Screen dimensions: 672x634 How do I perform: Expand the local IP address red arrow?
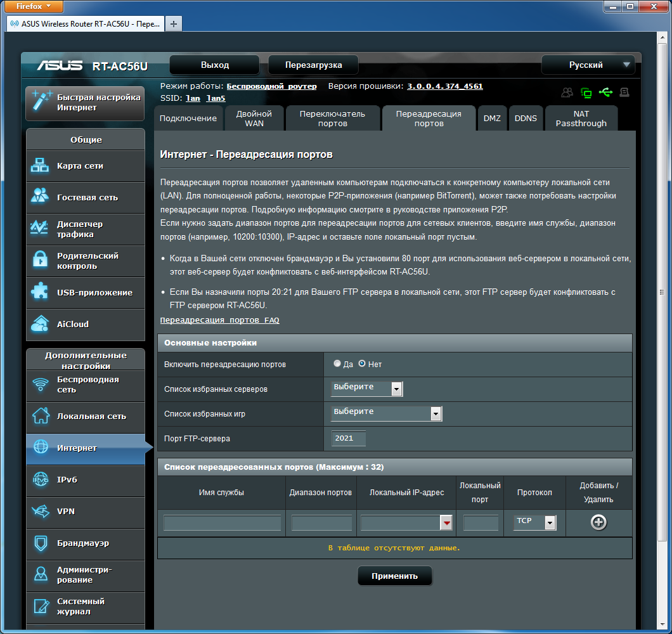(446, 522)
